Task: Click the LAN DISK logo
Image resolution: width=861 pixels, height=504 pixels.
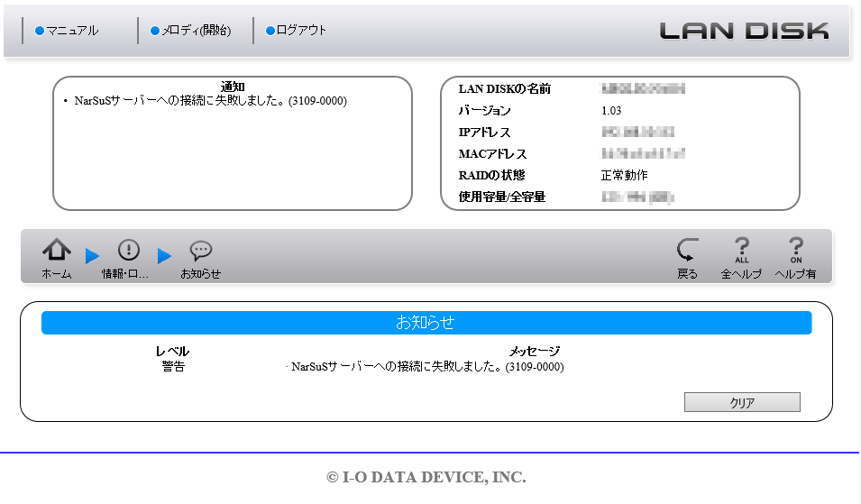Action: (744, 31)
